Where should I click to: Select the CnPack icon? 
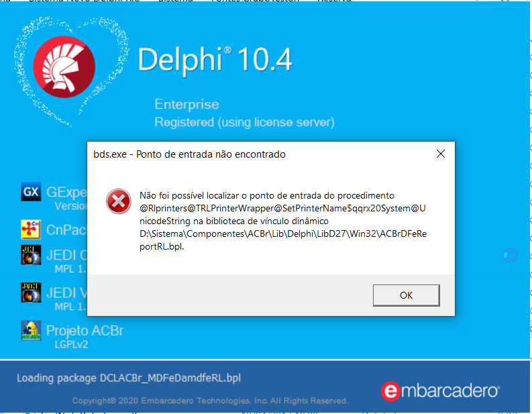pyautogui.click(x=31, y=229)
